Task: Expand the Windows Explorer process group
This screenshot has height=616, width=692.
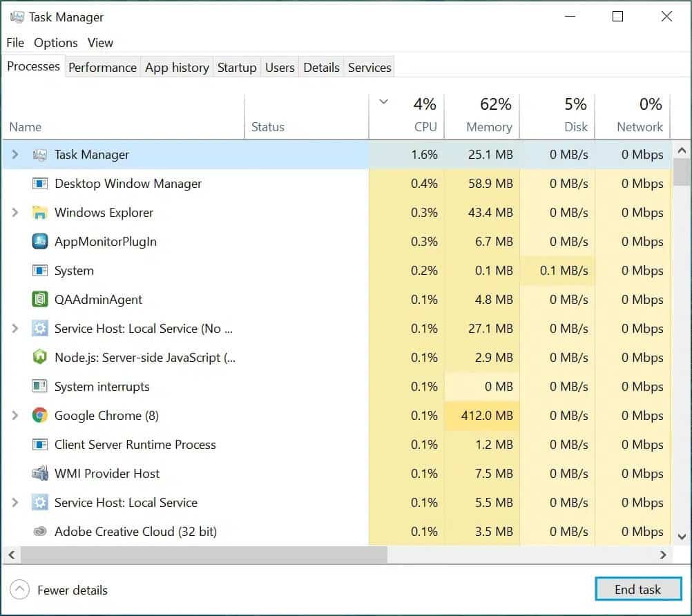Action: click(15, 213)
